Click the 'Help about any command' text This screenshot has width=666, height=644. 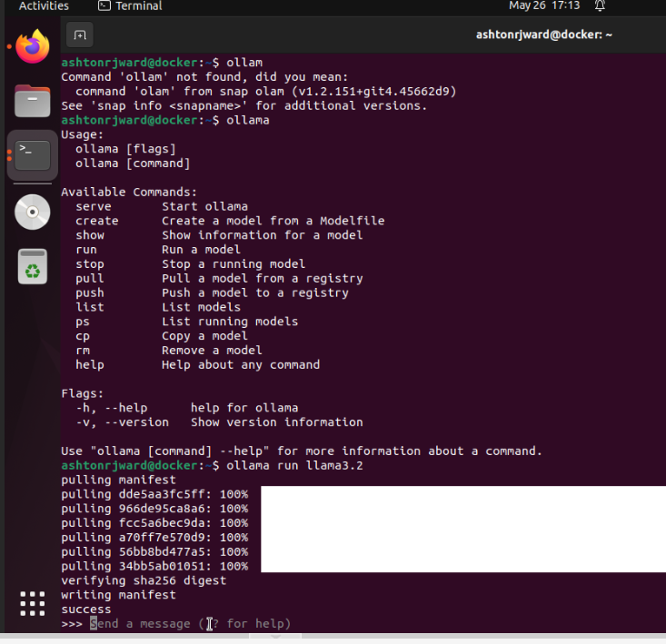[x=241, y=365]
